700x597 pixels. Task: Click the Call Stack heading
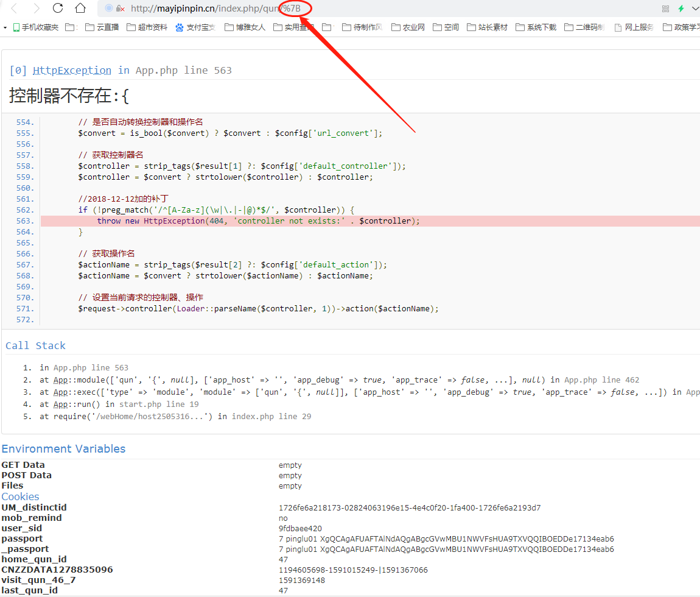click(x=35, y=346)
